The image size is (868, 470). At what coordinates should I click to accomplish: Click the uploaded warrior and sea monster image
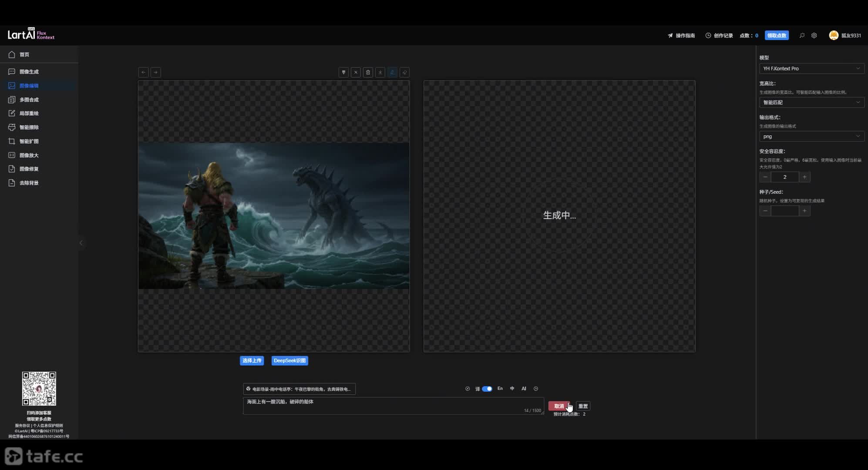coord(274,216)
